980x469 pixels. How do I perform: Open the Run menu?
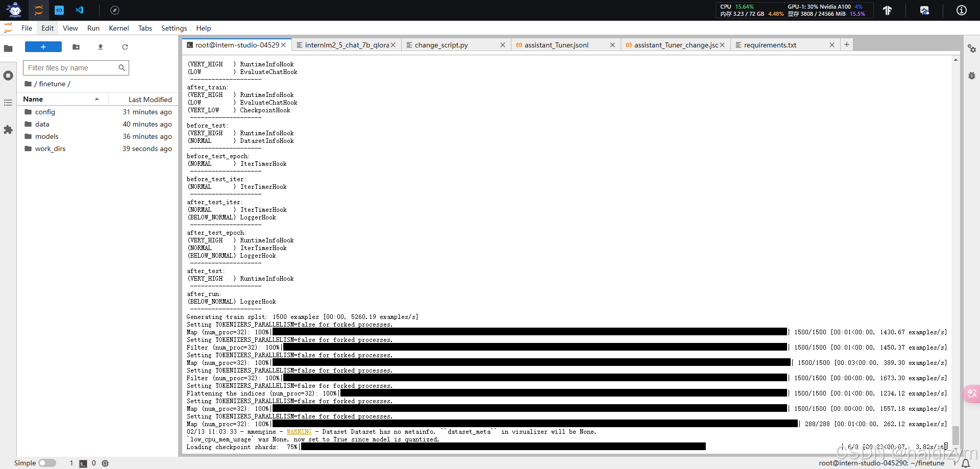[93, 28]
